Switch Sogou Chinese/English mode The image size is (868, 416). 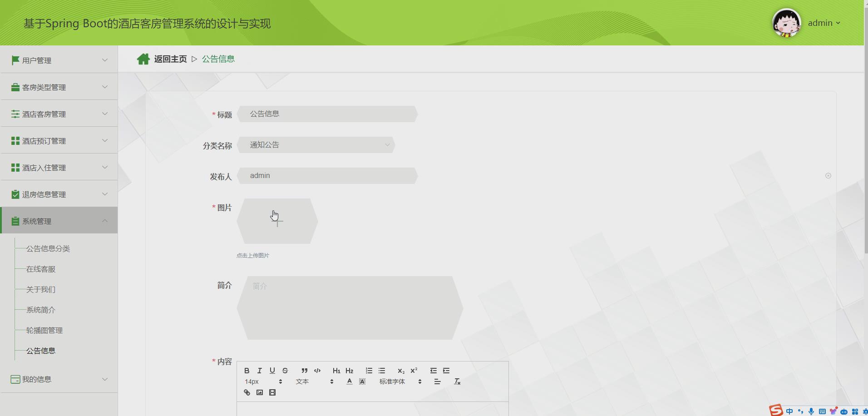[789, 411]
